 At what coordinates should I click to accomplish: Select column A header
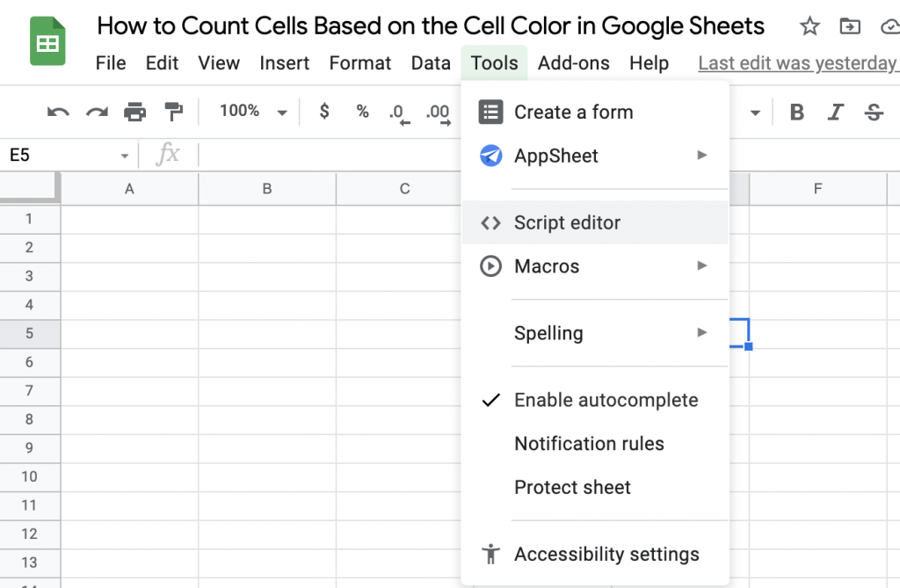tap(128, 188)
